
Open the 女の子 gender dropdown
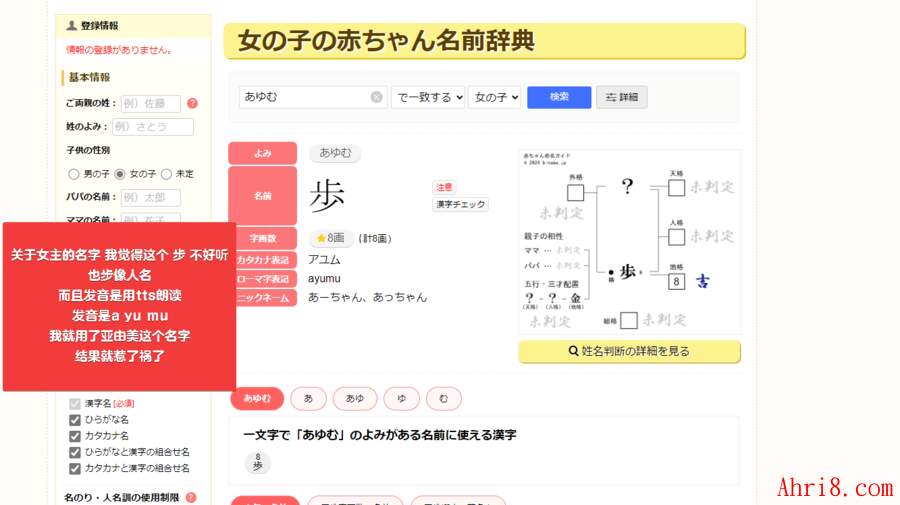[494, 97]
